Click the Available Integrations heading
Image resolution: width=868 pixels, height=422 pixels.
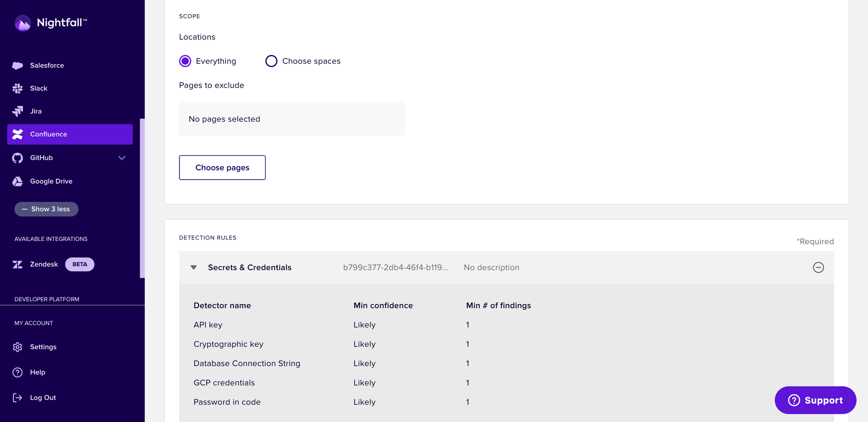[x=51, y=239]
